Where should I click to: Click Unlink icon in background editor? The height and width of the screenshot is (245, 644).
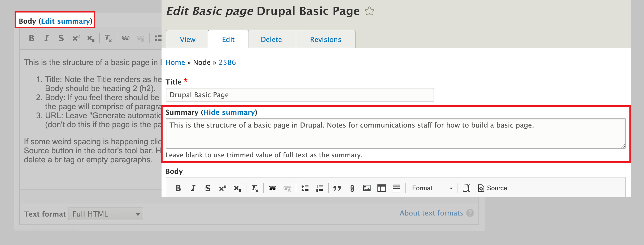click(x=141, y=39)
